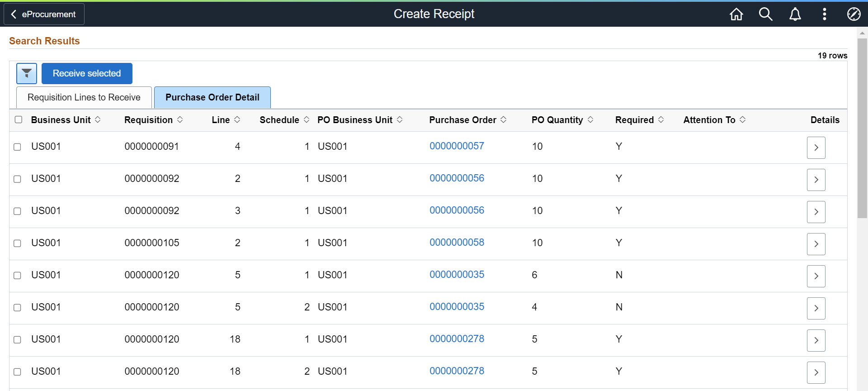Sort by Business Unit column arrows

tap(98, 119)
